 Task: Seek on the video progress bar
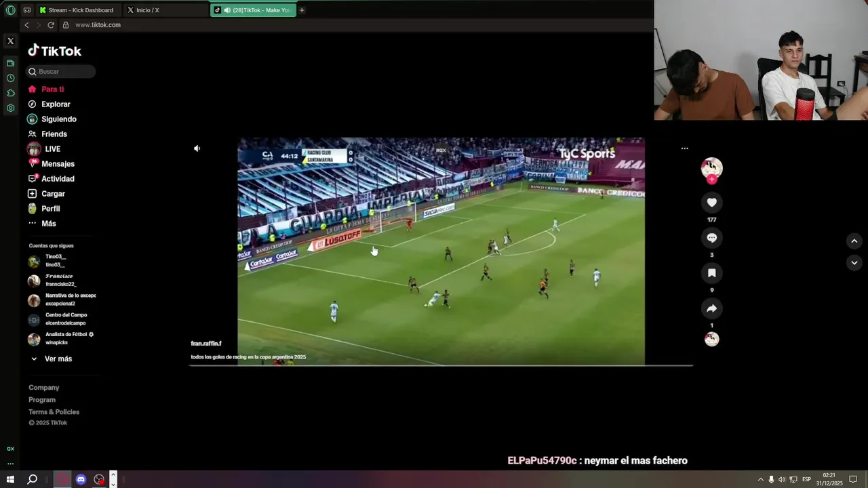pos(441,365)
